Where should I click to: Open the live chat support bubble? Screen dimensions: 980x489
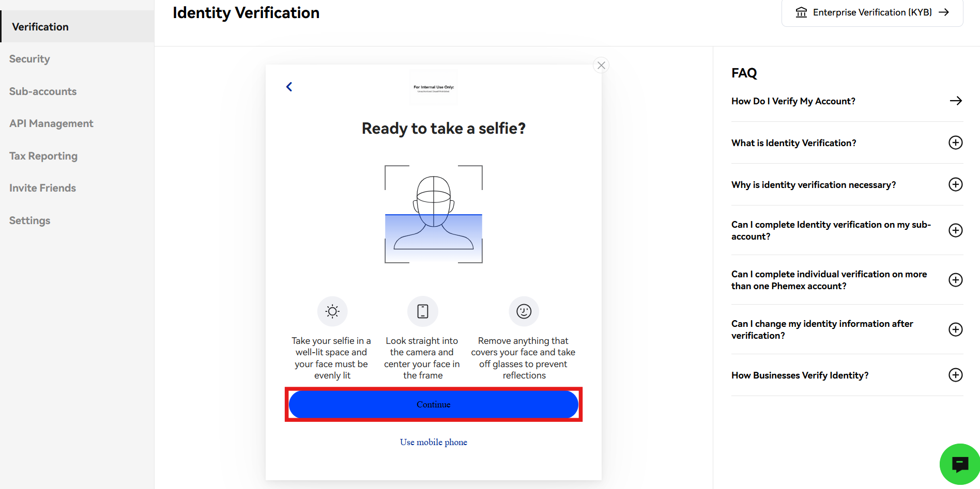tap(959, 464)
